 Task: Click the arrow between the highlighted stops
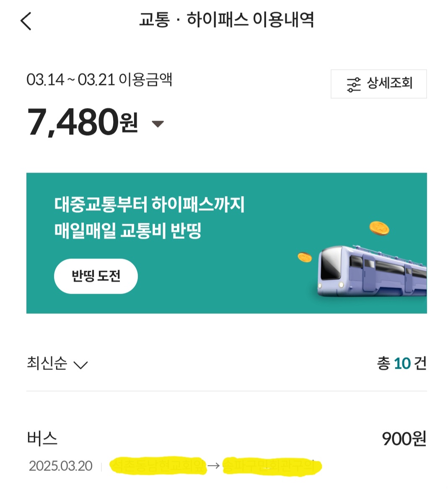point(214,466)
